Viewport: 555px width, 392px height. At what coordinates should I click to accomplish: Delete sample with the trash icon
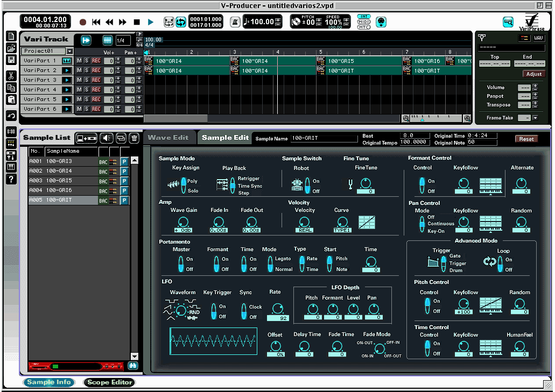(134, 138)
